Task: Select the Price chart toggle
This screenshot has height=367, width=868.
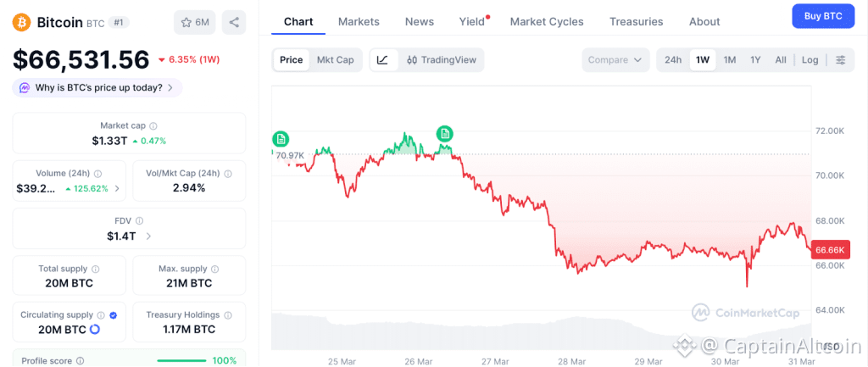Action: pyautogui.click(x=291, y=60)
